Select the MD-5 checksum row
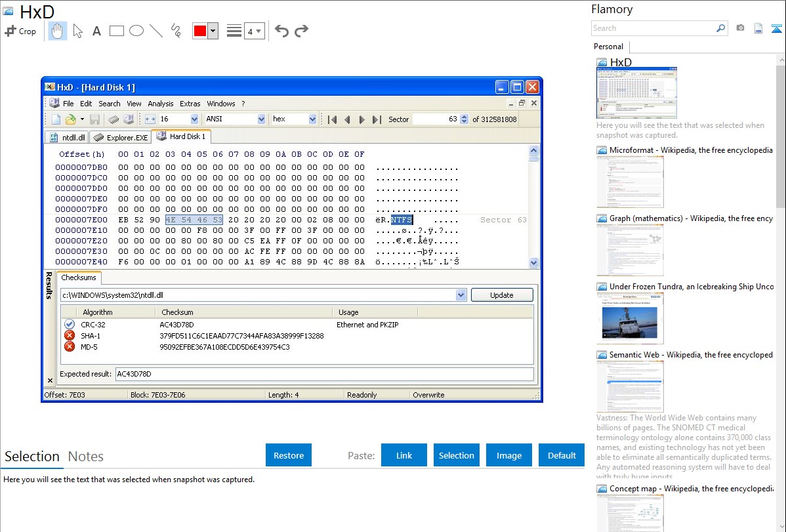The width and height of the screenshot is (786, 532). point(297,346)
